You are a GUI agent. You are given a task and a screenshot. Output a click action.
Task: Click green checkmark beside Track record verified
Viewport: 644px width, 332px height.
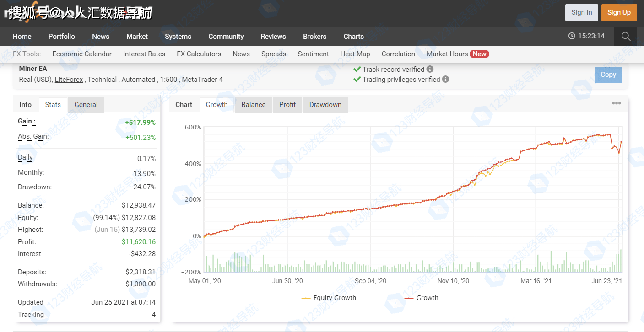[357, 69]
